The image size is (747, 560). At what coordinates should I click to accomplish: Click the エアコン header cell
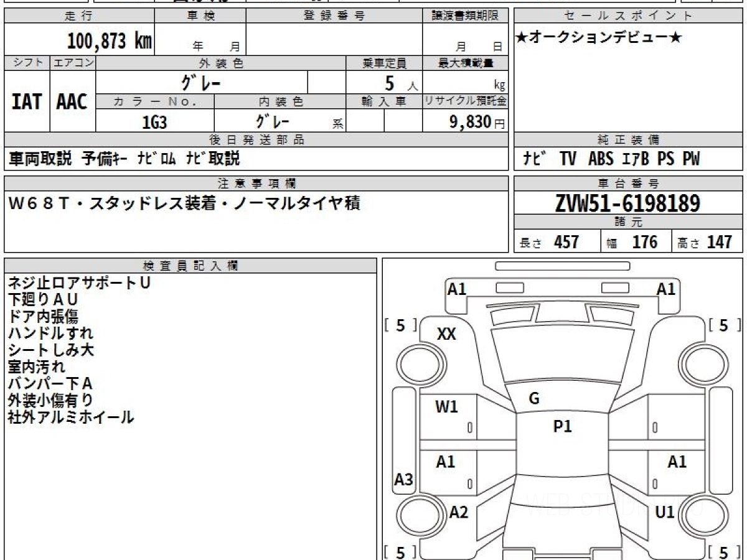(x=73, y=63)
